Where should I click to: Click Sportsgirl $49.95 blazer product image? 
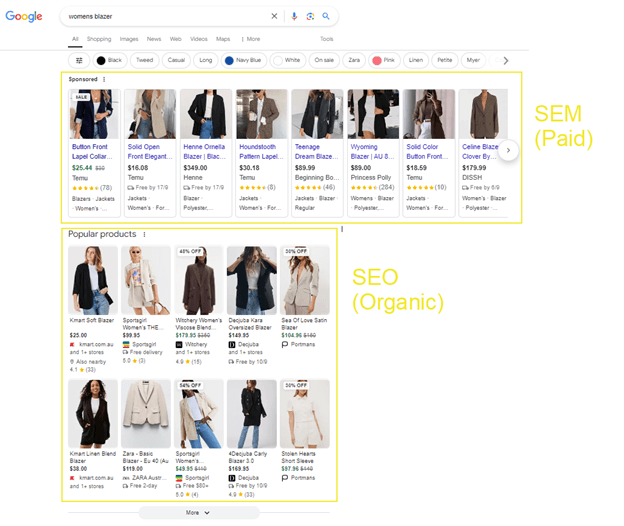199,414
